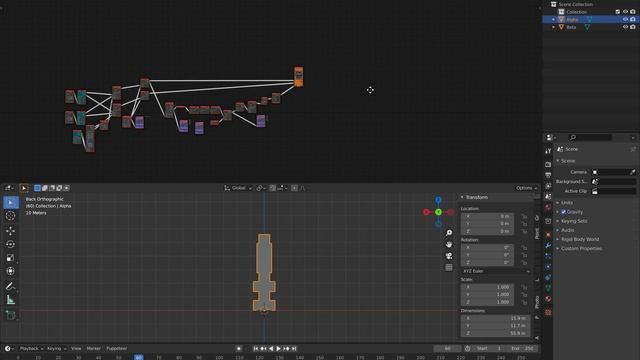Open the Material properties tab icon

click(548, 299)
